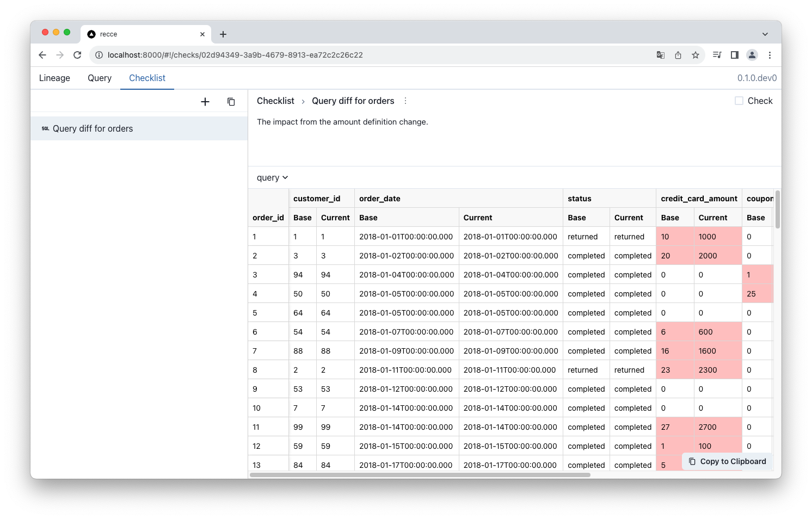The width and height of the screenshot is (812, 519).
Task: Toggle the browser side panel icon
Action: click(735, 55)
